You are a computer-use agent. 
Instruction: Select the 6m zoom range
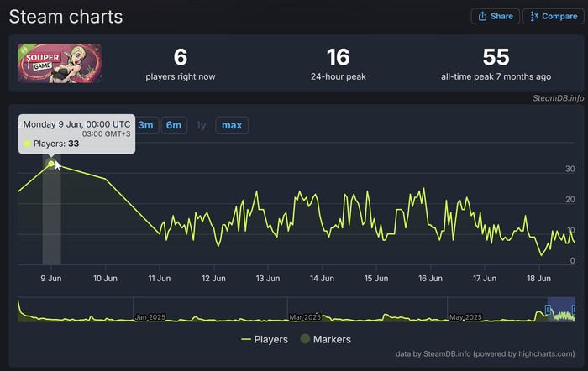[x=174, y=125]
